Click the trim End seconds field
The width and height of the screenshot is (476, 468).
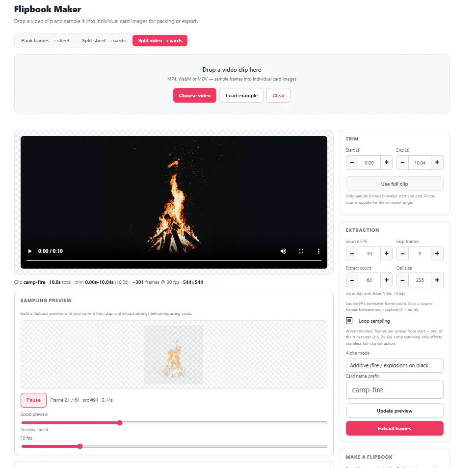click(x=420, y=163)
